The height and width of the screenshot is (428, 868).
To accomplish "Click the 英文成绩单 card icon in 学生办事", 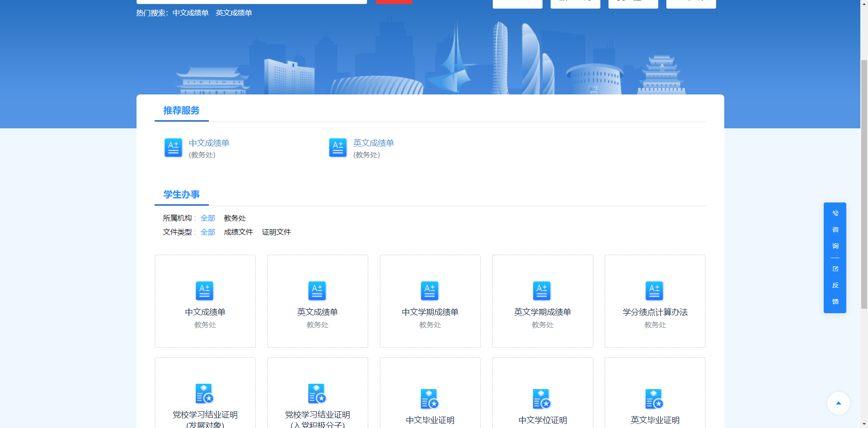I will pos(317,291).
